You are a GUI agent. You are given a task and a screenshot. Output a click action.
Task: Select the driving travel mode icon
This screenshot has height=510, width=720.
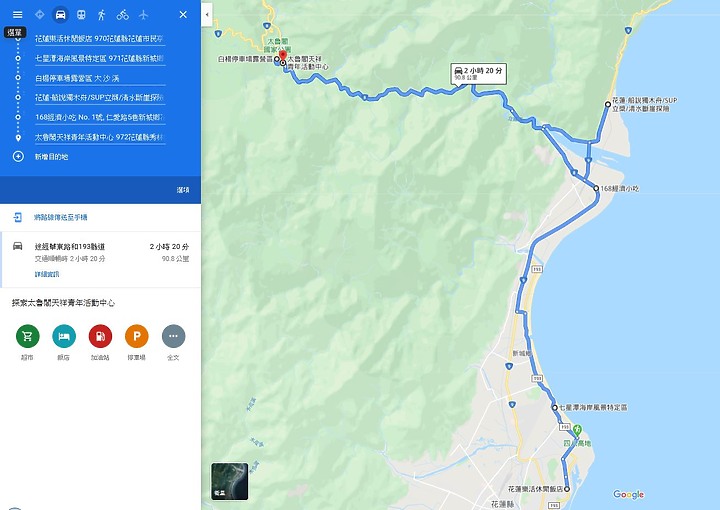pyautogui.click(x=60, y=15)
